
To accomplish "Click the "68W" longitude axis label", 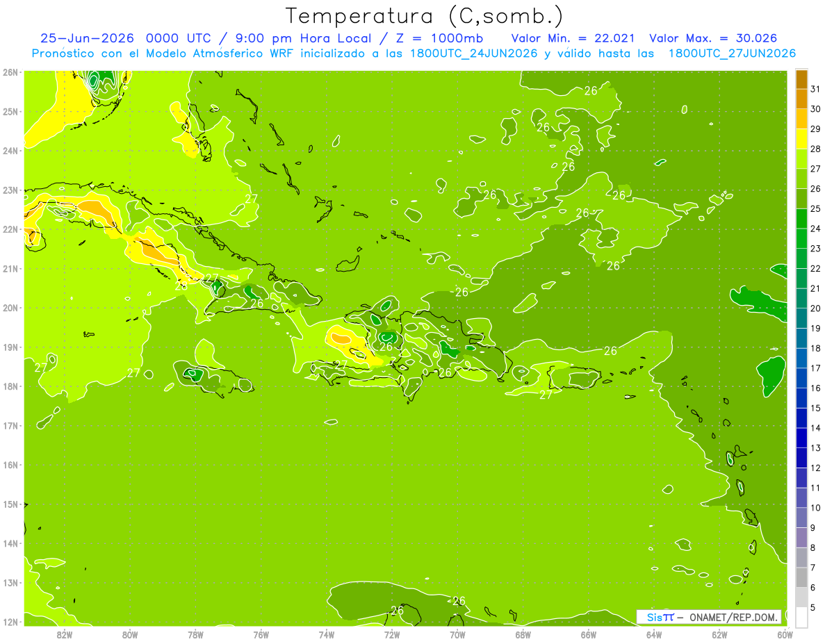I will (523, 634).
